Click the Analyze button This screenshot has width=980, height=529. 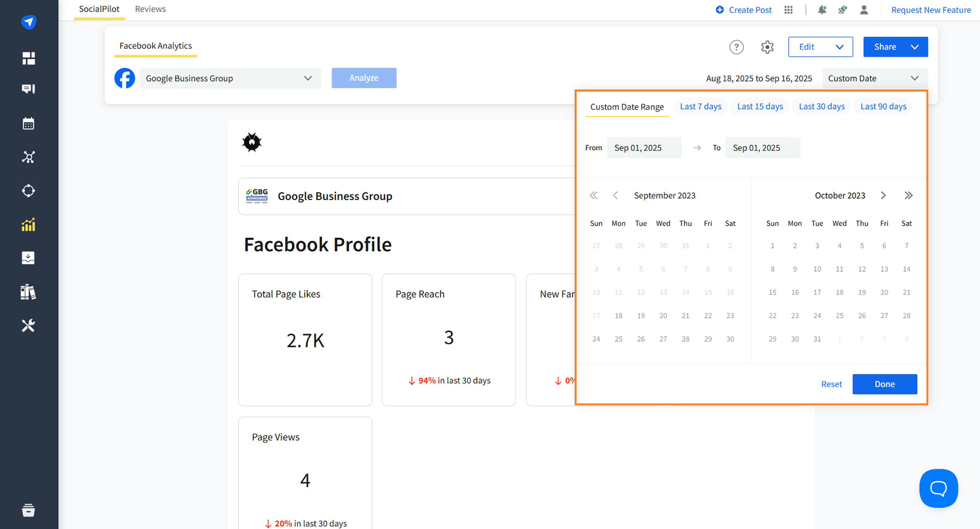tap(364, 78)
